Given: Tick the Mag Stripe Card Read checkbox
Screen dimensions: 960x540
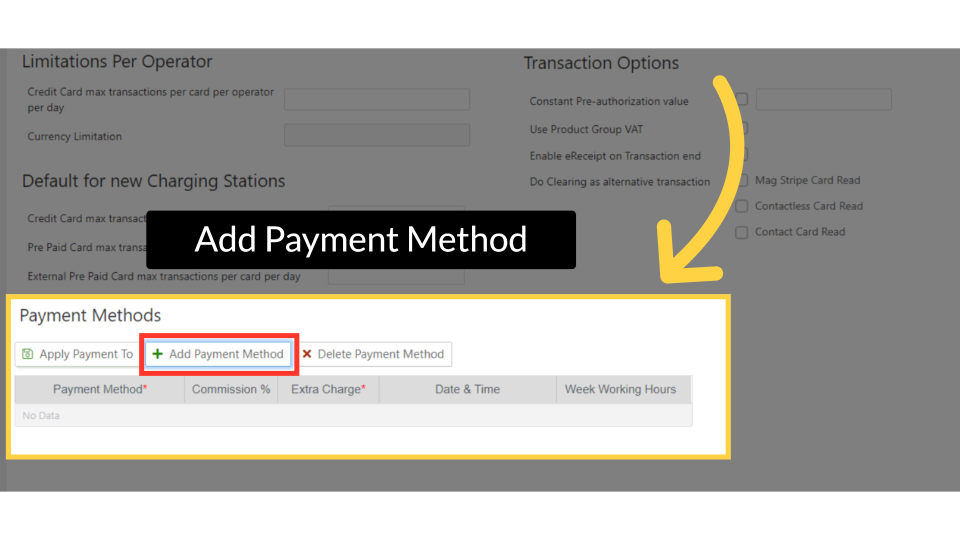Looking at the screenshot, I should [742, 181].
